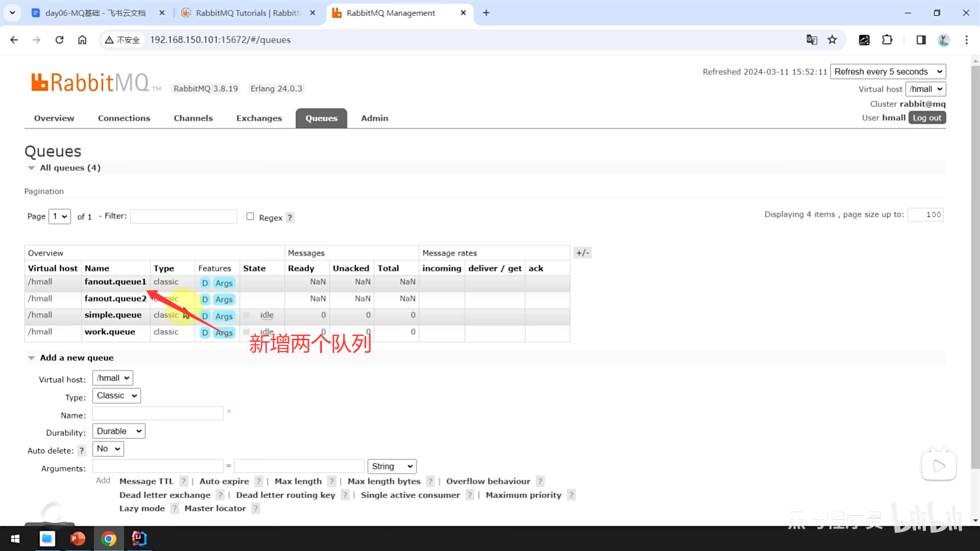Click the Log out button

(926, 118)
